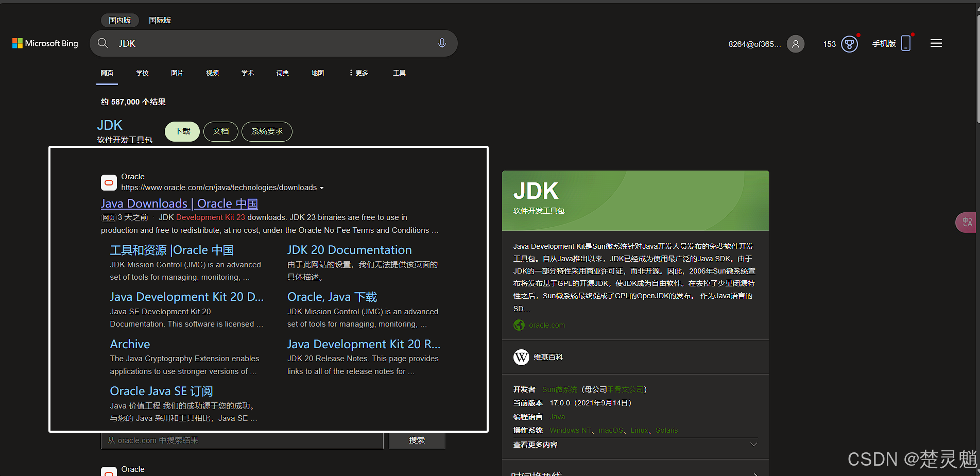Click the 搜索 button for oracle.com

tap(417, 440)
